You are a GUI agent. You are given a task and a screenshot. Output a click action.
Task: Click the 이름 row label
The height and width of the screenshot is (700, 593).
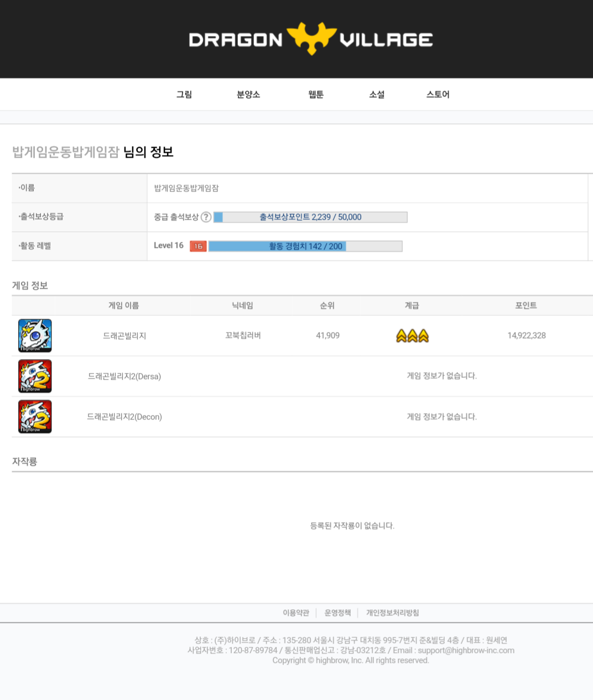coord(27,188)
